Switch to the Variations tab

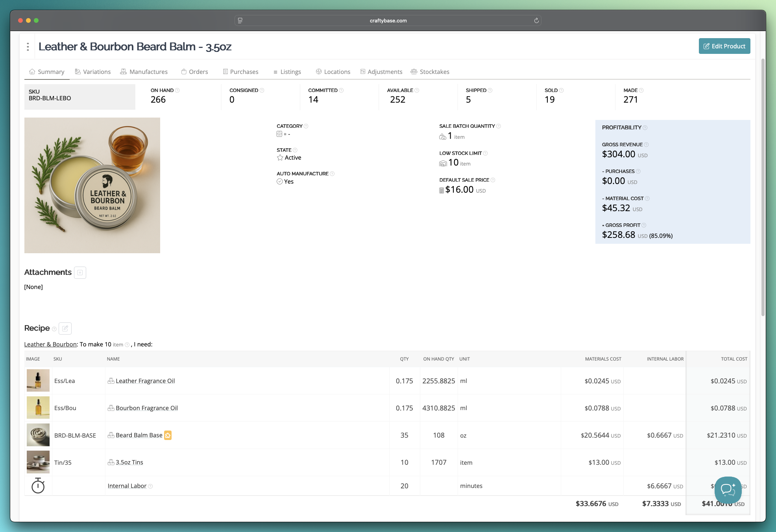click(x=96, y=72)
